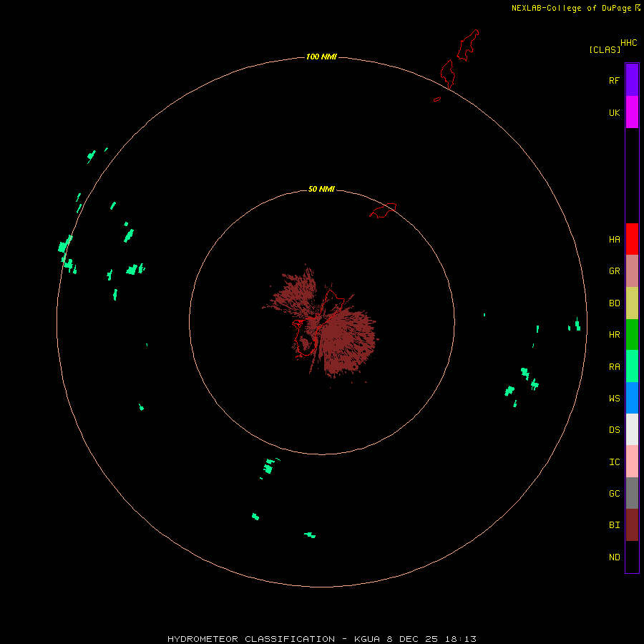Image resolution: width=644 pixels, height=644 pixels.
Task: Click the 100 NMI range ring label
Action: [321, 57]
